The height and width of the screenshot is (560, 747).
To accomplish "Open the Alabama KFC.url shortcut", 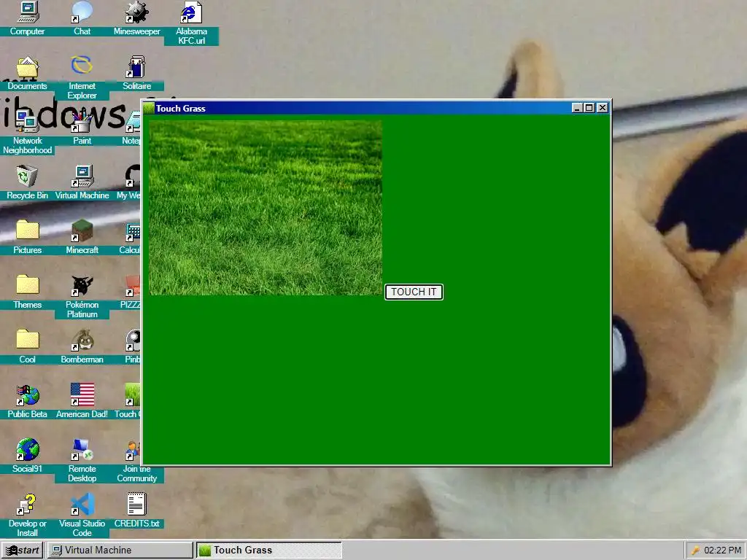I will tap(191, 23).
